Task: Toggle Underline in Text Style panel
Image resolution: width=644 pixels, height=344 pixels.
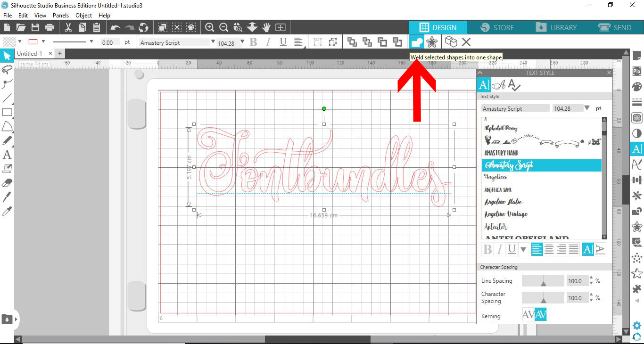Action: [512, 250]
